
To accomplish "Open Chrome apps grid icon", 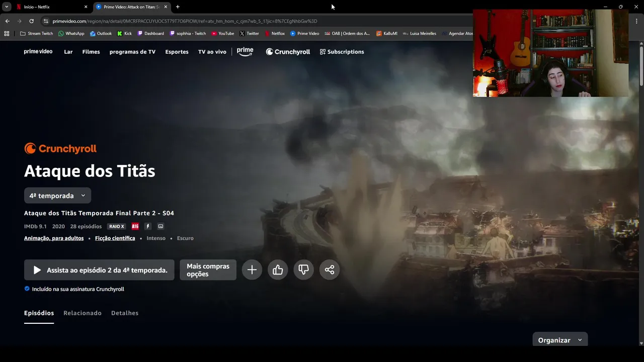I will pos(7,34).
